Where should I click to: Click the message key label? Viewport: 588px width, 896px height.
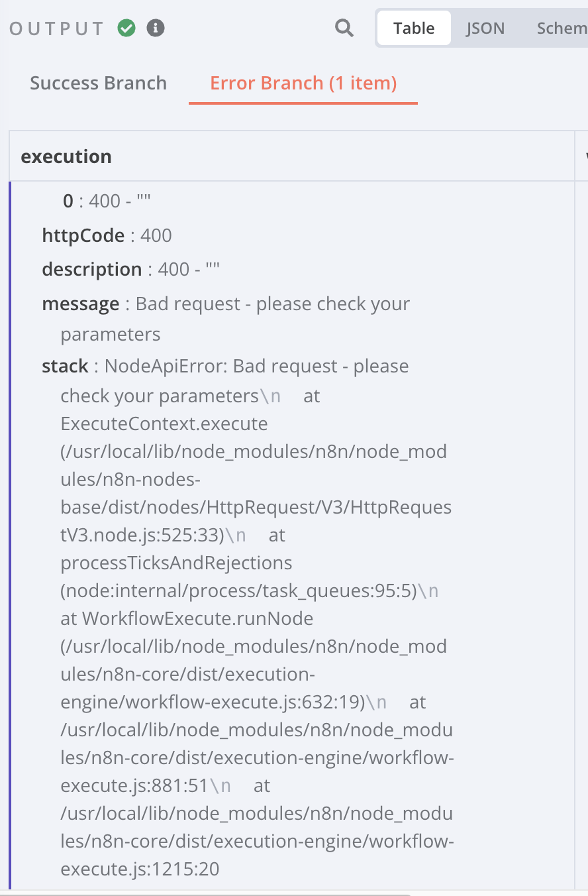pyautogui.click(x=80, y=304)
